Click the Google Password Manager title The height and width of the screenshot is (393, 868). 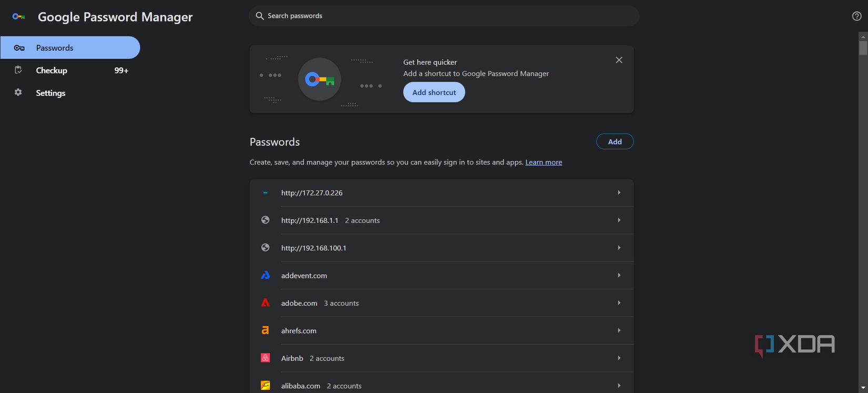115,17
